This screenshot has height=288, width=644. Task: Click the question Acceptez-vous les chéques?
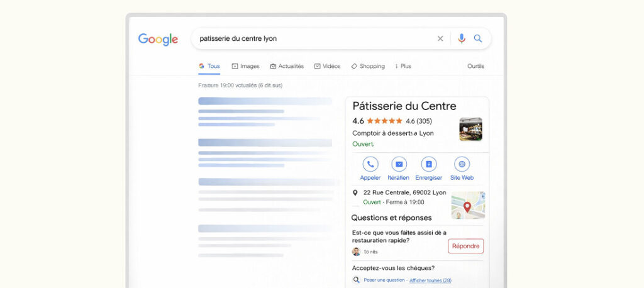pos(393,268)
